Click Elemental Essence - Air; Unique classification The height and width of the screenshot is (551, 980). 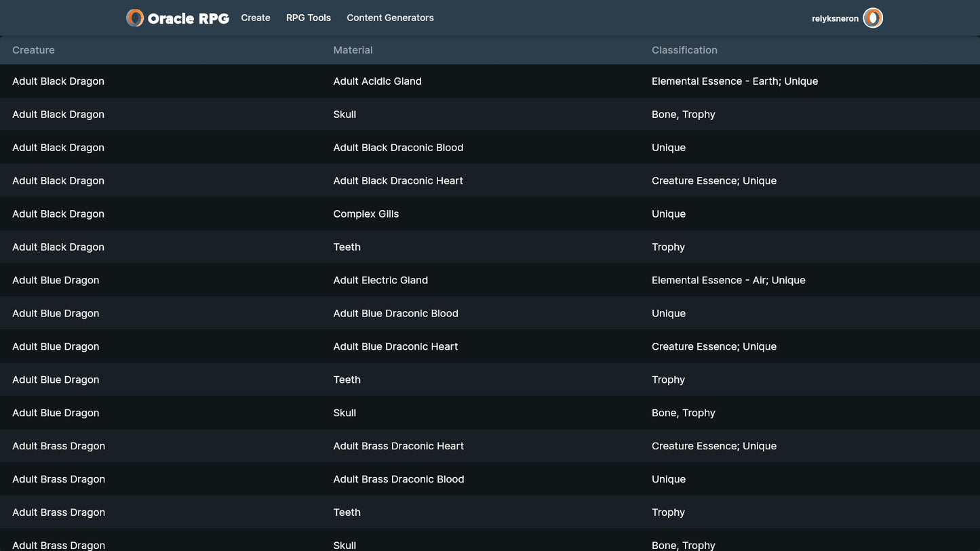[x=728, y=281]
